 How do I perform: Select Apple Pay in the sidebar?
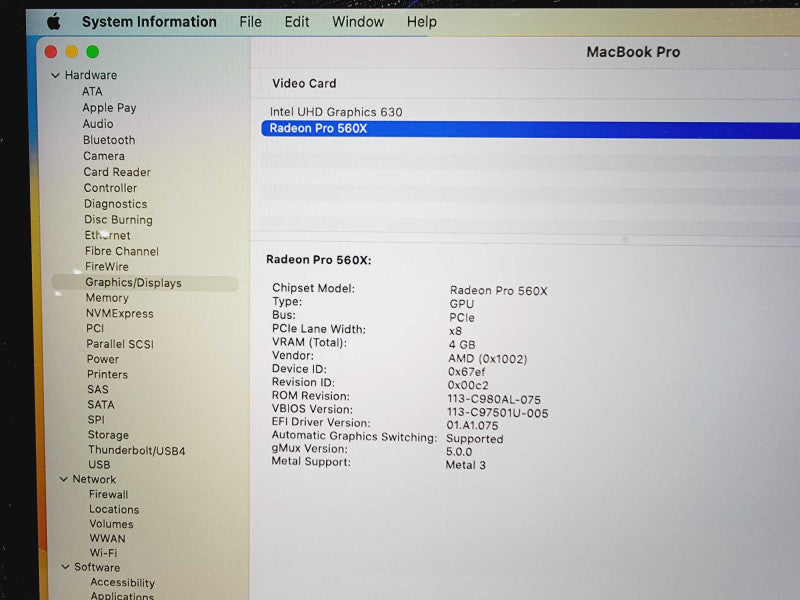[x=109, y=108]
